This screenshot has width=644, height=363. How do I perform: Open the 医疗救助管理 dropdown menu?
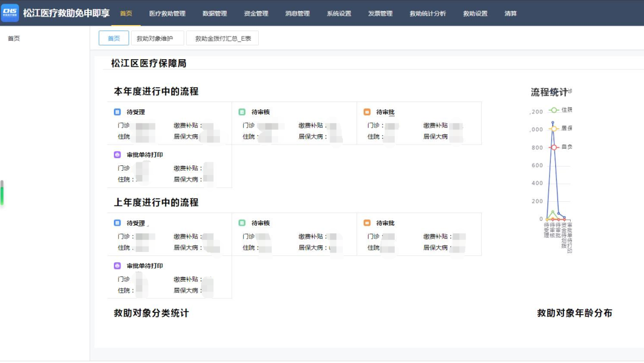coord(168,12)
